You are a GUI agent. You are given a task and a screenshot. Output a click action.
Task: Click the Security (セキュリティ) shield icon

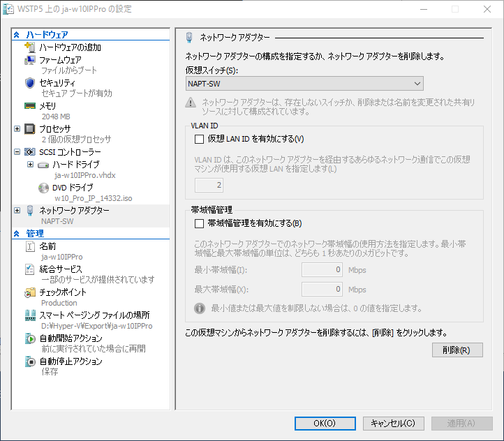pyautogui.click(x=30, y=83)
